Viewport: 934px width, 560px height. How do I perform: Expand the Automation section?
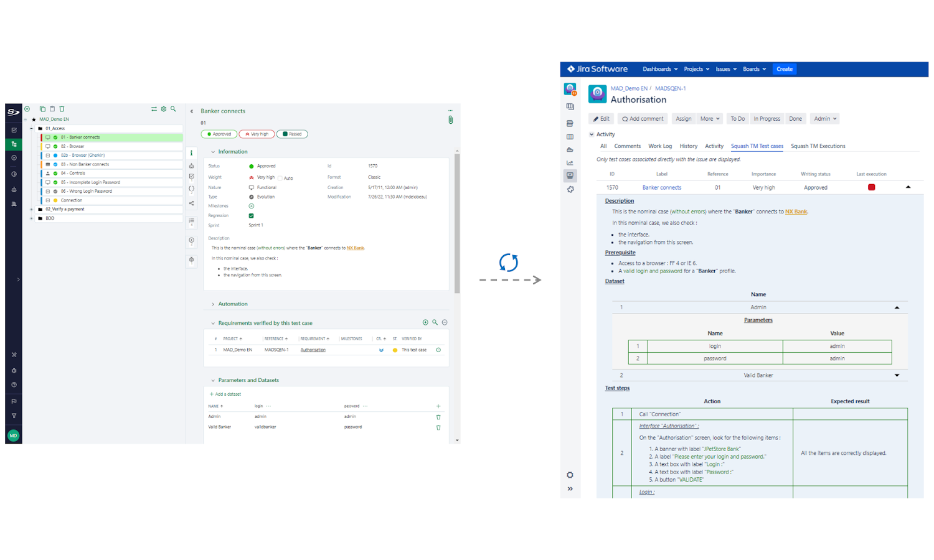[x=232, y=304]
